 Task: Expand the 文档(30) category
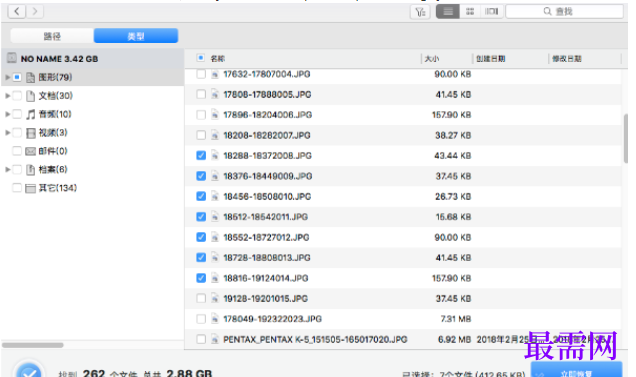pos(7,96)
